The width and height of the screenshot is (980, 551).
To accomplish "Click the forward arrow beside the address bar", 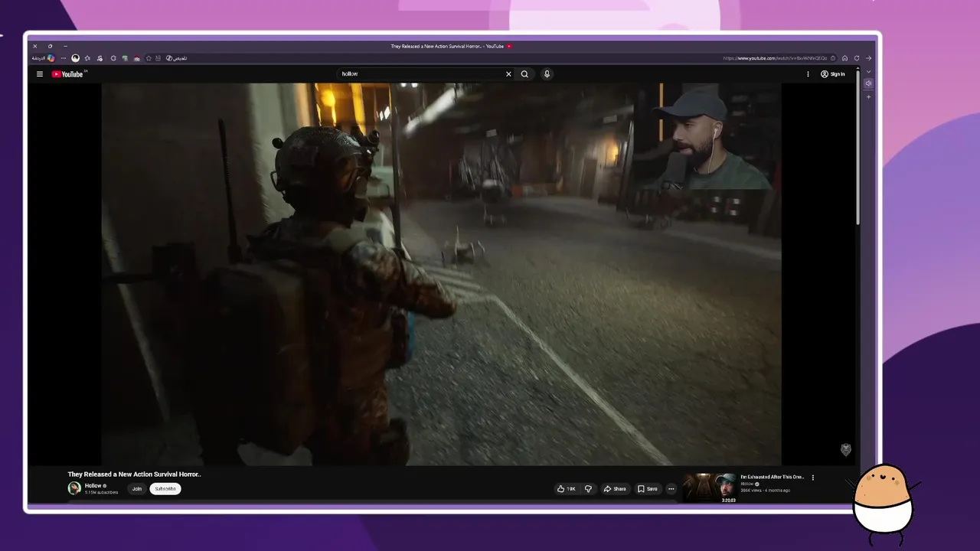I will pyautogui.click(x=868, y=58).
